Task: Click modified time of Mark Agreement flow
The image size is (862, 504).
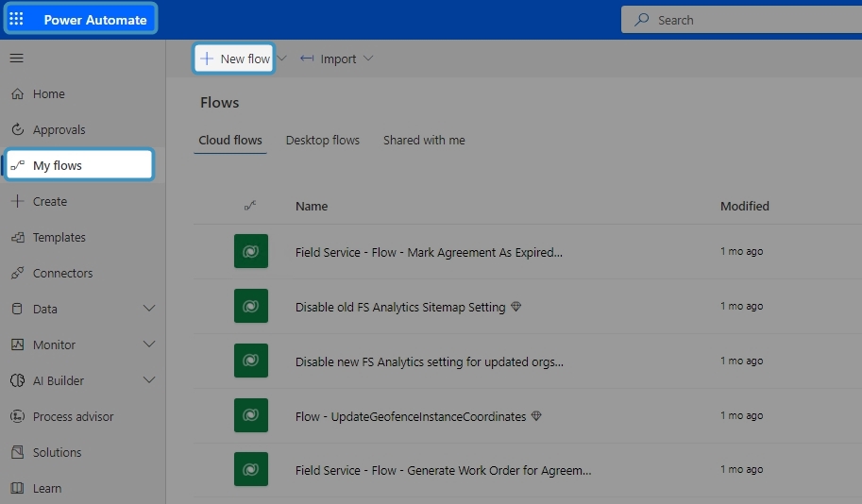Action: point(741,251)
